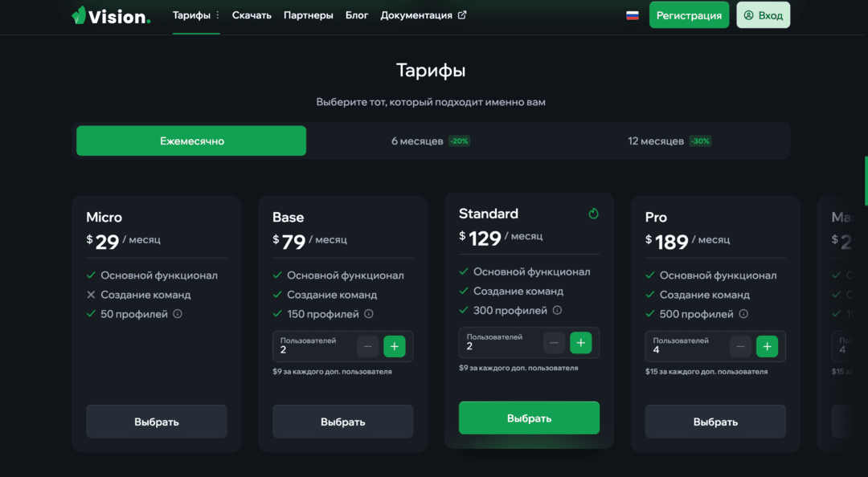Viewport: 868px width, 477px height.
Task: Increase users on the Pro plan
Action: [x=767, y=346]
